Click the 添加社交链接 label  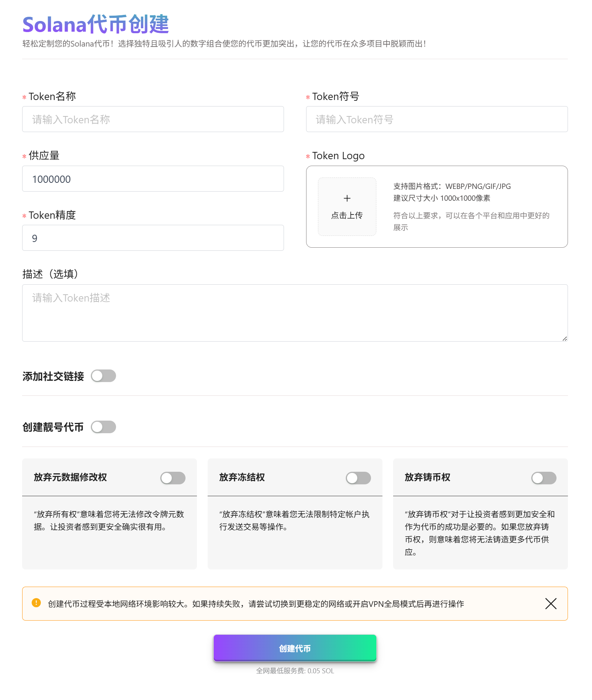pos(53,376)
